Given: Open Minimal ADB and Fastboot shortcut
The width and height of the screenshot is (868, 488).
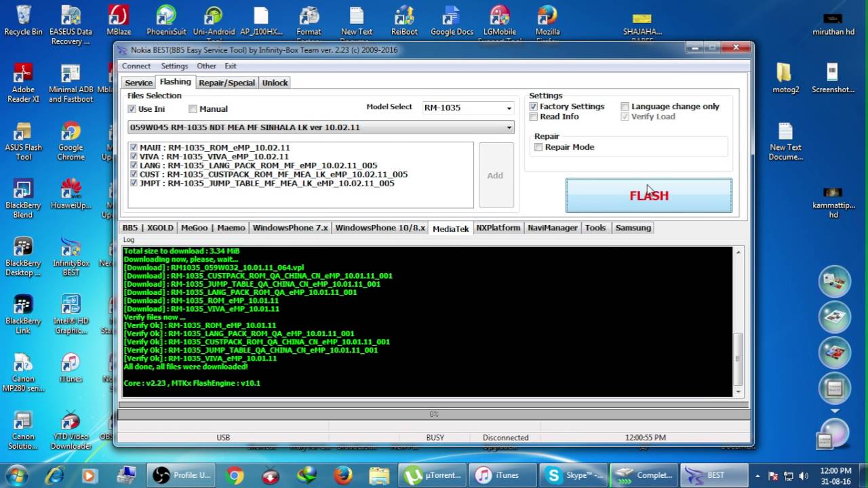Looking at the screenshot, I should click(71, 83).
